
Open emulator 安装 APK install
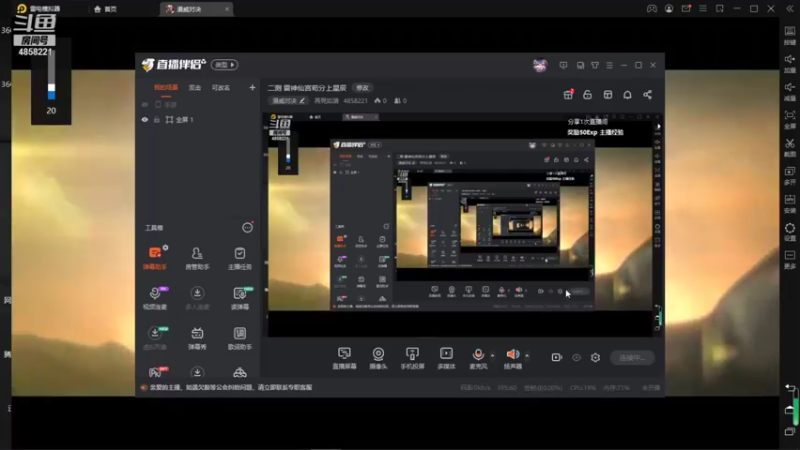(x=789, y=204)
